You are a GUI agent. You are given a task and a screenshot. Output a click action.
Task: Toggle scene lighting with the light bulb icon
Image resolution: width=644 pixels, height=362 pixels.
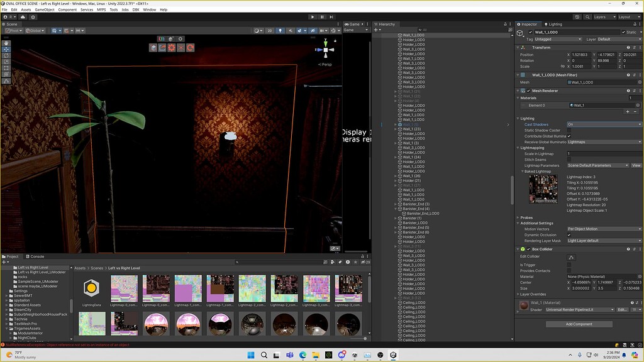(x=280, y=30)
